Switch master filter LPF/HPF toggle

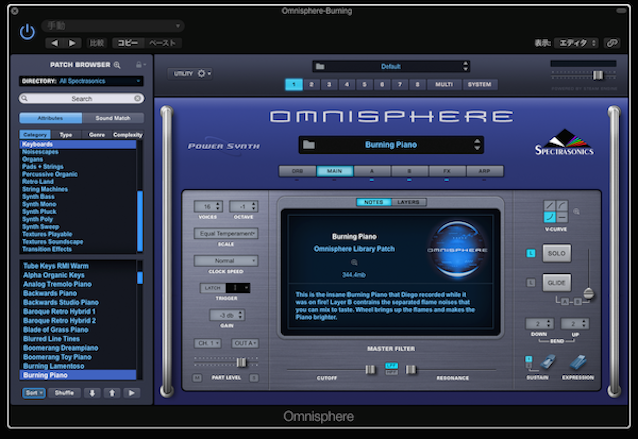pos(391,369)
